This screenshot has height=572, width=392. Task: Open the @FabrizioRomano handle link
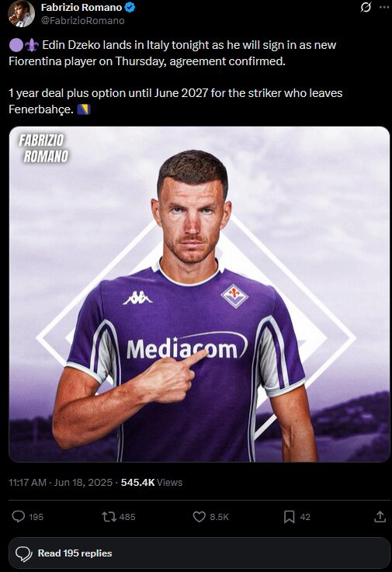point(82,20)
